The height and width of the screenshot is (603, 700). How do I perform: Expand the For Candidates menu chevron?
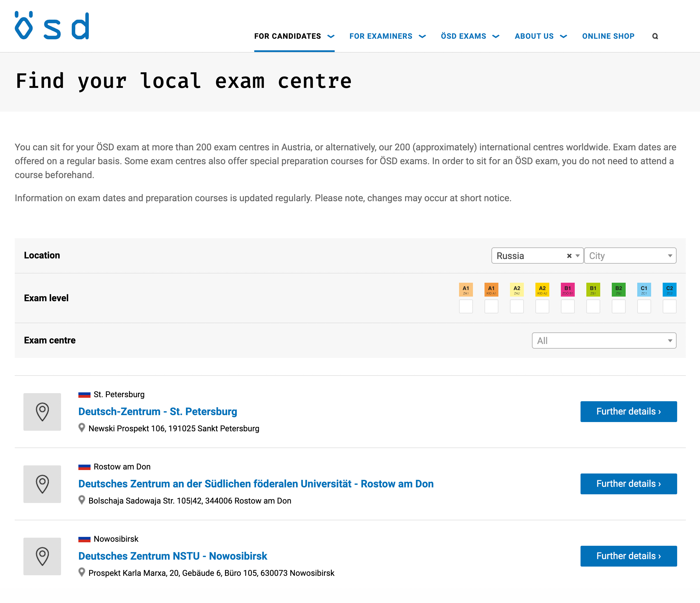331,36
